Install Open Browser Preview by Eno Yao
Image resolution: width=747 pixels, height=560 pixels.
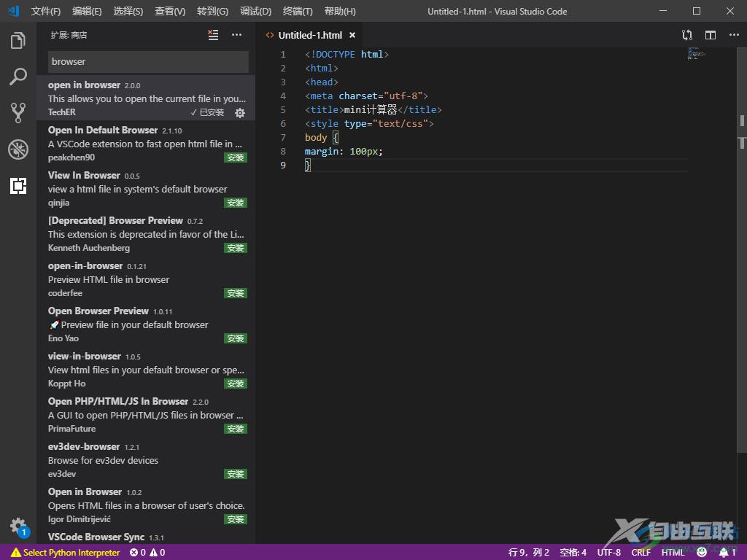(x=236, y=338)
